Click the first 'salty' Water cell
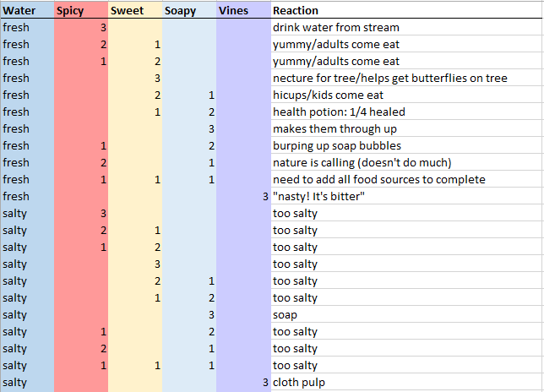The width and height of the screenshot is (544, 392). [x=26, y=214]
